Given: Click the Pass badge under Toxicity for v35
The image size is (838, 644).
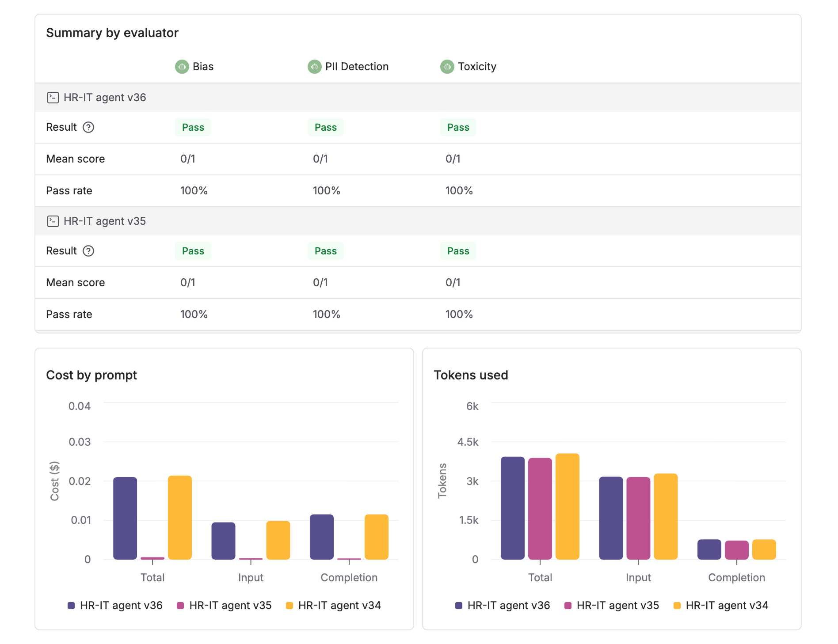Looking at the screenshot, I should point(458,251).
